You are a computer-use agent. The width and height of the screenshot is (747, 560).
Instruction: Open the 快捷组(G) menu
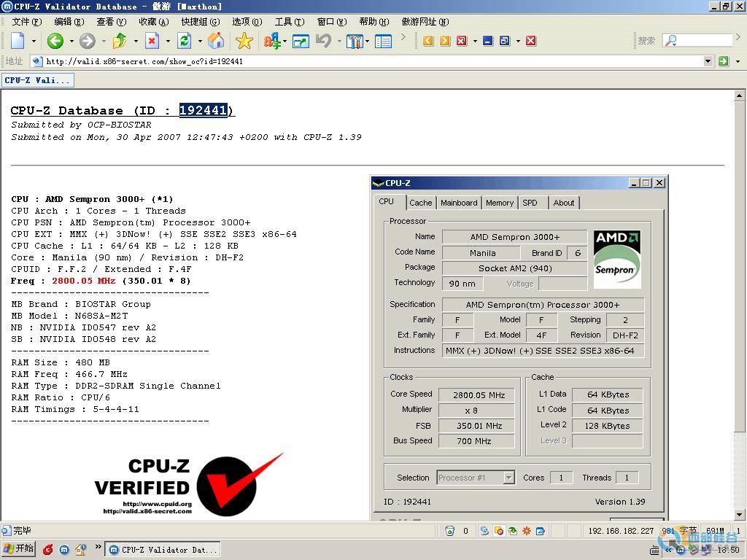pos(201,21)
